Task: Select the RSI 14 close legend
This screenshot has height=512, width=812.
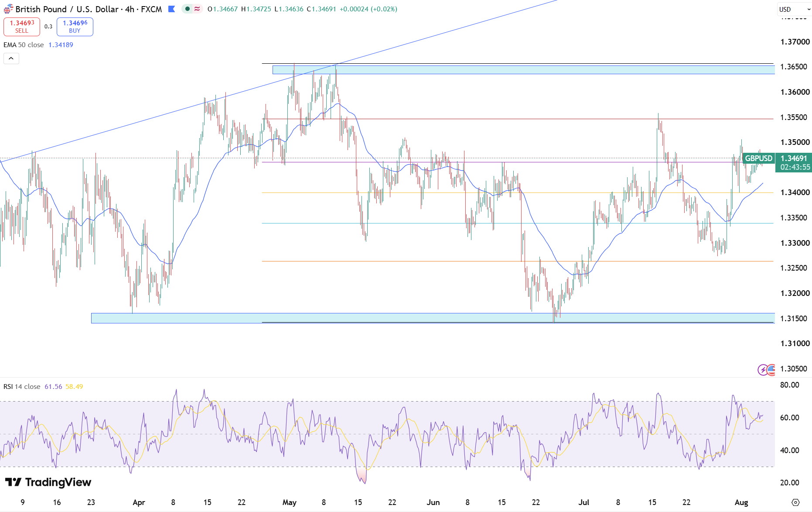Action: [22, 387]
